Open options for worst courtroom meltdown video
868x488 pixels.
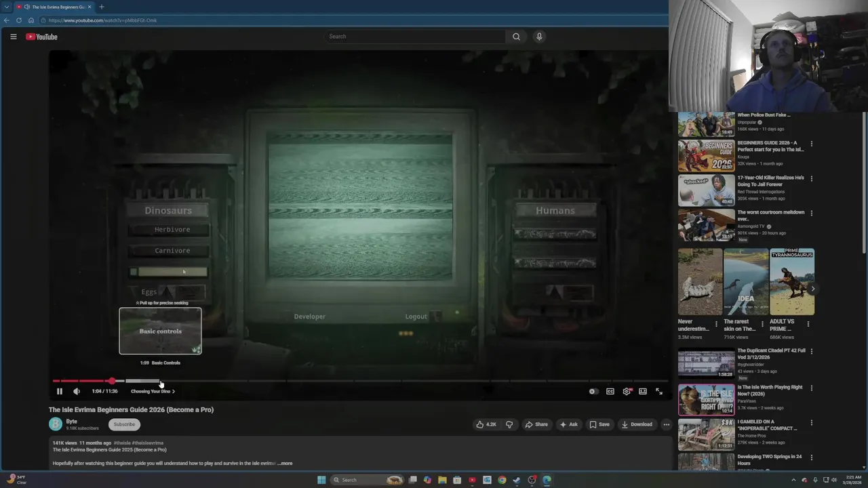[x=811, y=213]
